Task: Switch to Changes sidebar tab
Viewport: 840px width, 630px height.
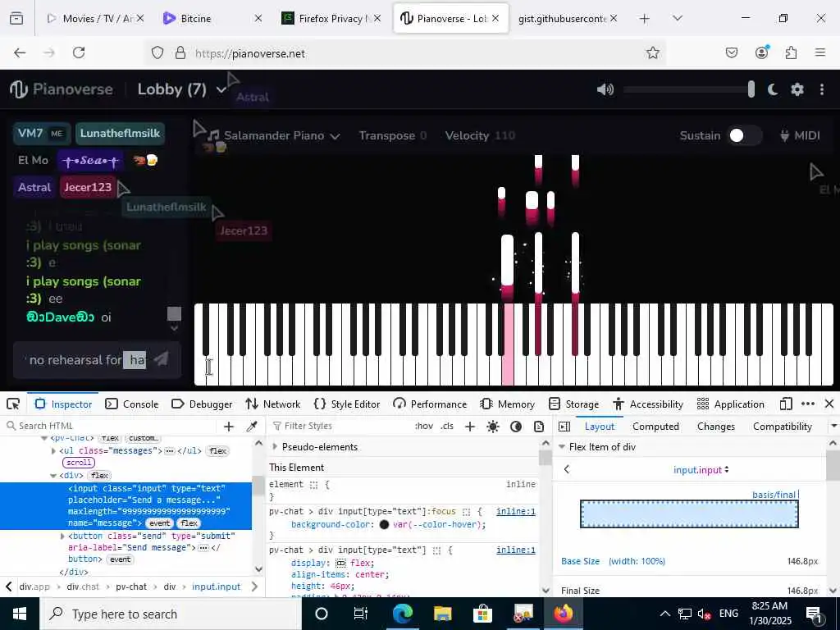Action: (x=715, y=427)
